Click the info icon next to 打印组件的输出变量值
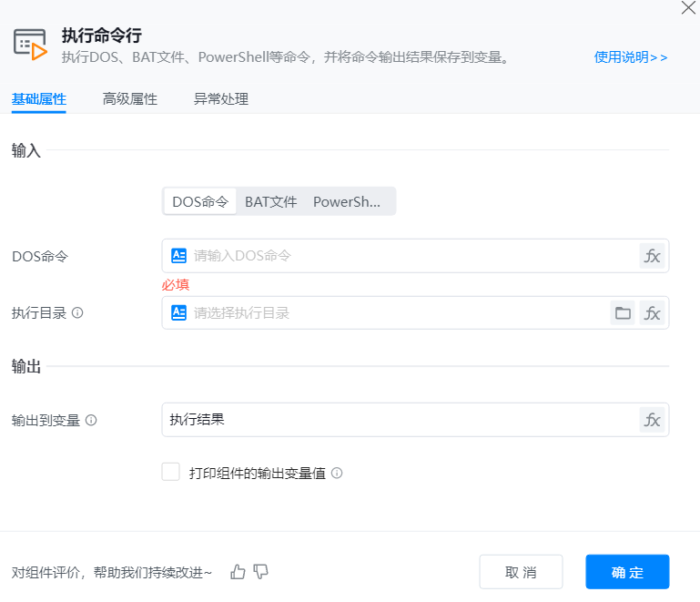The width and height of the screenshot is (700, 602). (337, 474)
